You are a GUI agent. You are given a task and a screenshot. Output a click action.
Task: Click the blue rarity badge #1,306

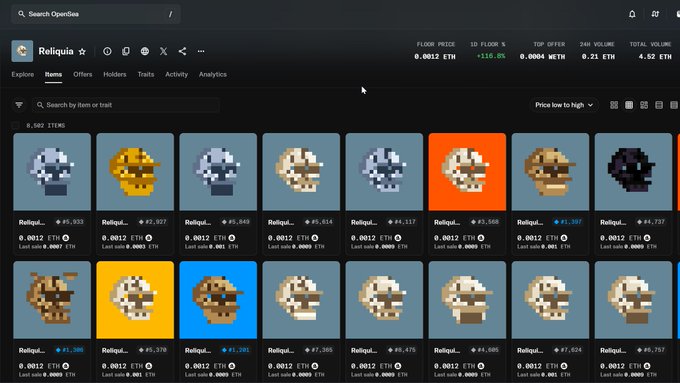(x=69, y=350)
